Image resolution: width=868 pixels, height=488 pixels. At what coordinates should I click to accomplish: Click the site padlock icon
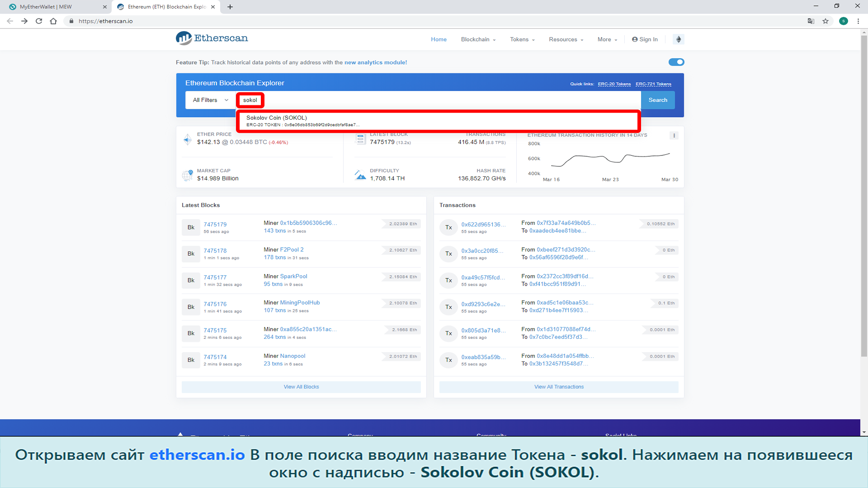(x=71, y=21)
